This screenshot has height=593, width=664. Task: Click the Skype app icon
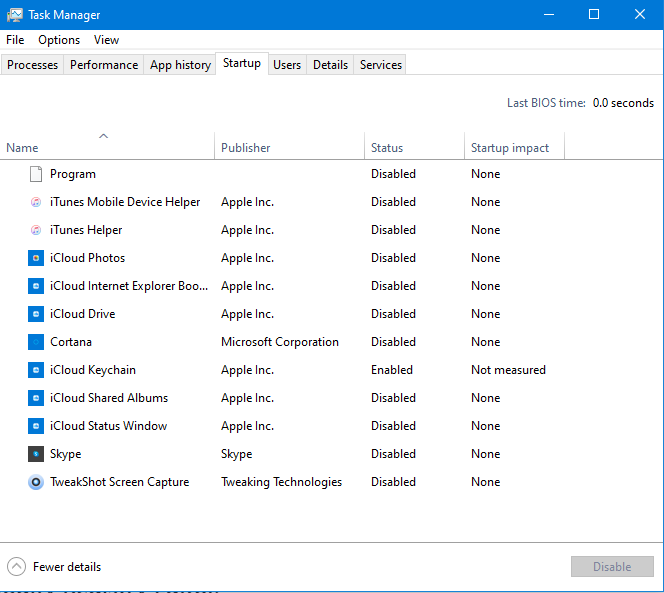[x=36, y=454]
